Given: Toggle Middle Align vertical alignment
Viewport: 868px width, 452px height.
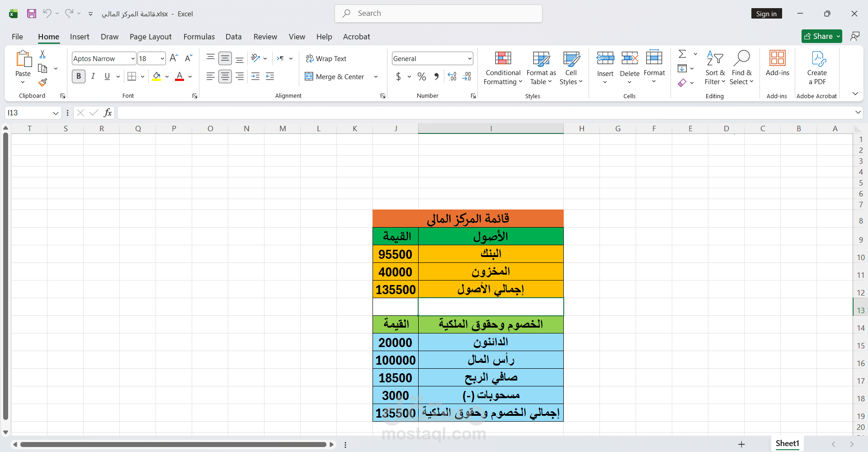Looking at the screenshot, I should point(225,58).
